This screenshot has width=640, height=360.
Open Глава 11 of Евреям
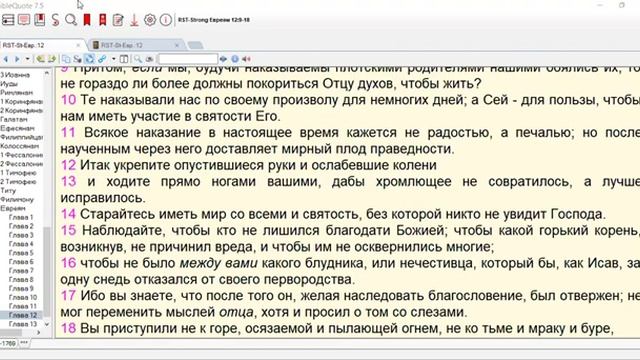click(22, 306)
